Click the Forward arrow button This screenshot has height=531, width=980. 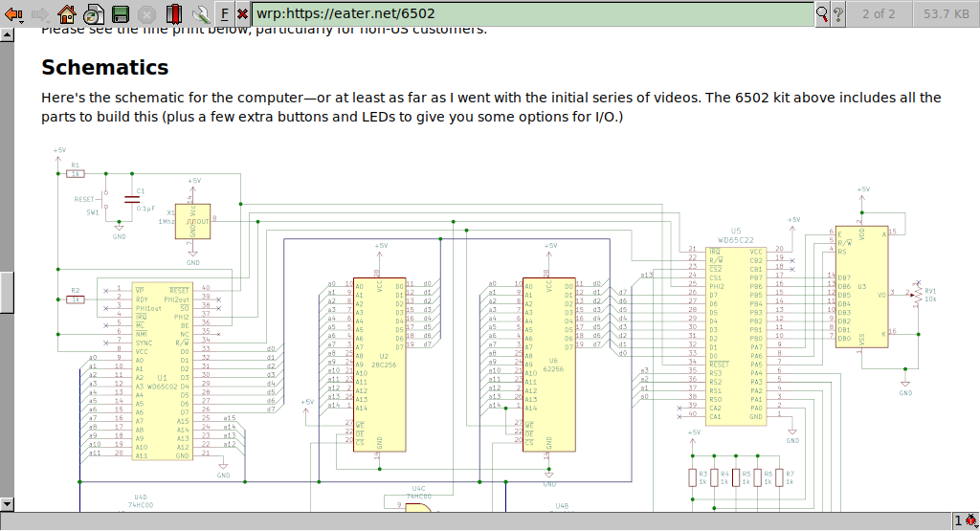(40, 13)
